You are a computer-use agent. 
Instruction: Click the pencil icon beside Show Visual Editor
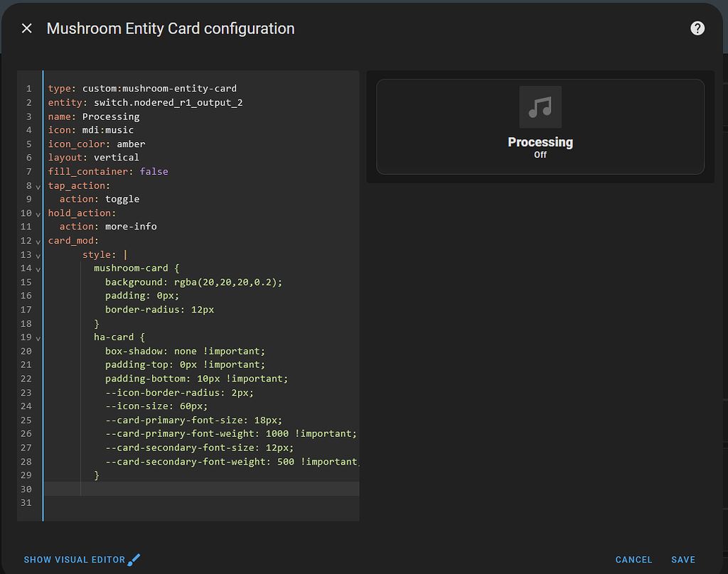pyautogui.click(x=134, y=559)
